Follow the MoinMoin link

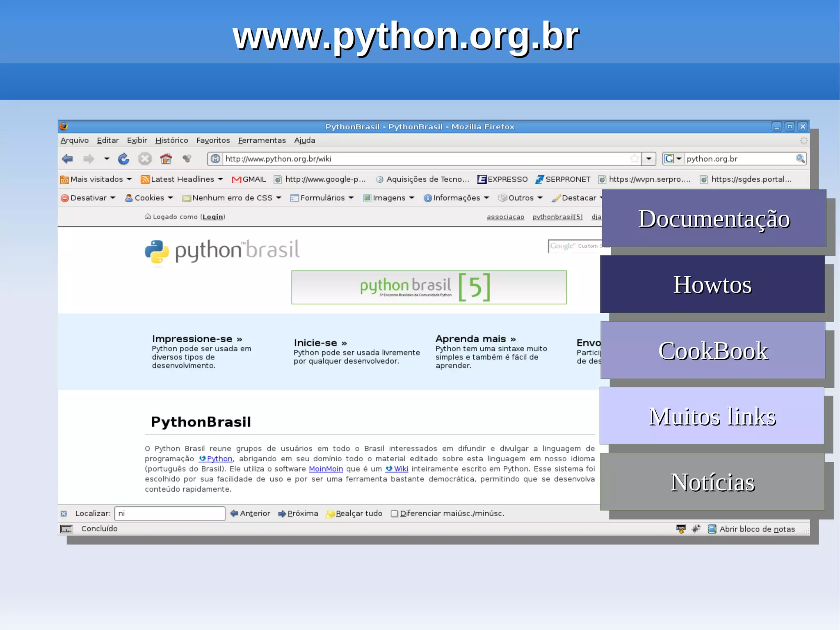click(x=326, y=469)
